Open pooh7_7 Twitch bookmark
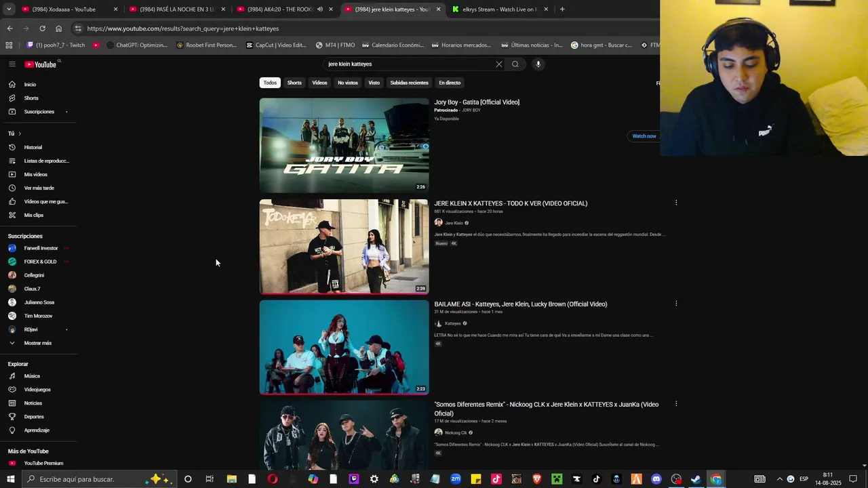 pyautogui.click(x=56, y=45)
